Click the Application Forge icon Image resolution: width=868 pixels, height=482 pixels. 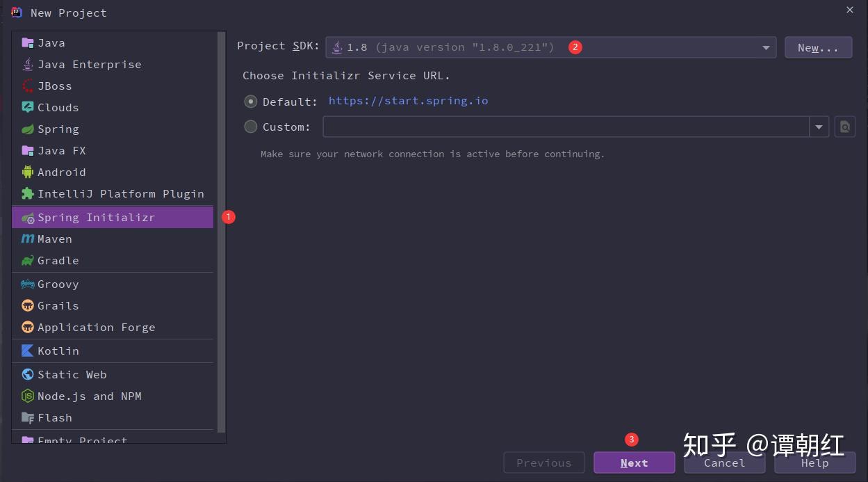[x=28, y=327]
